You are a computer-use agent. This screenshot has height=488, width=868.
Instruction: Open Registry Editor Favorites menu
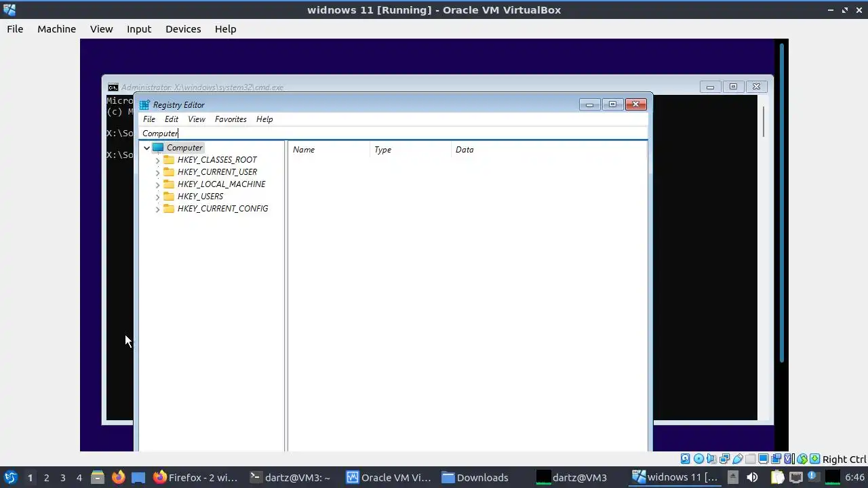coord(231,119)
